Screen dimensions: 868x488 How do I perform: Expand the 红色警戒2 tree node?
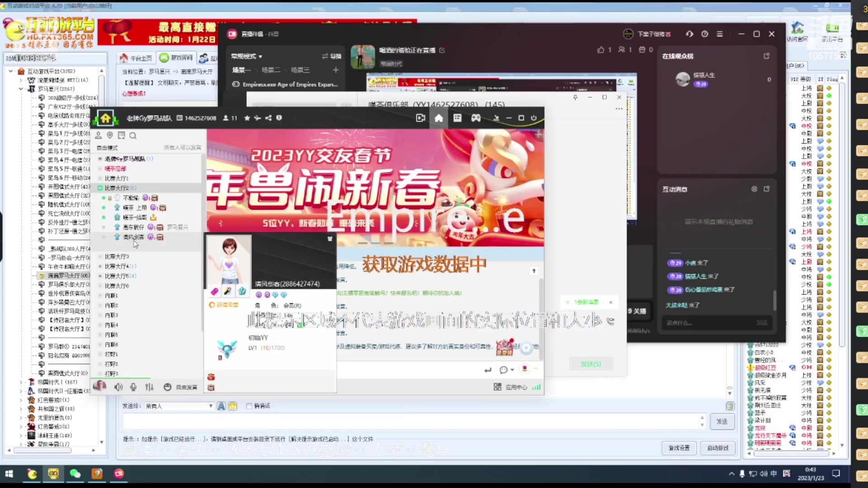[20, 400]
